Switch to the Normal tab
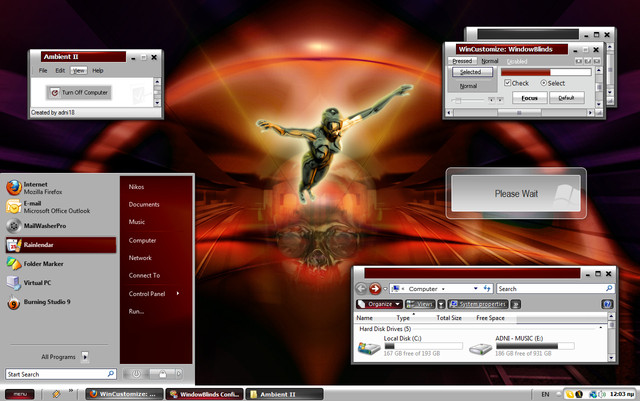Viewport: 640px width, 401px height. tap(489, 61)
